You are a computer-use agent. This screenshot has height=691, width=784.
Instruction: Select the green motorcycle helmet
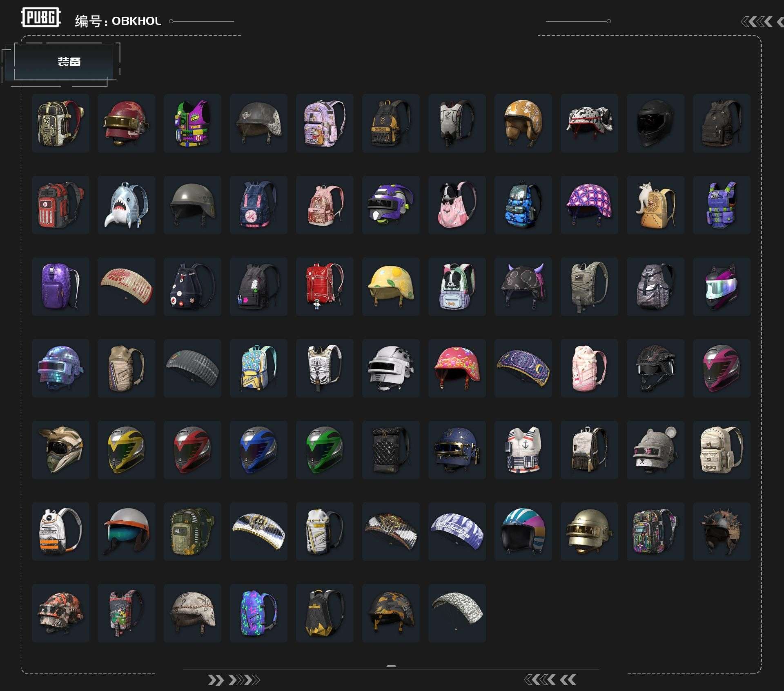(x=325, y=450)
